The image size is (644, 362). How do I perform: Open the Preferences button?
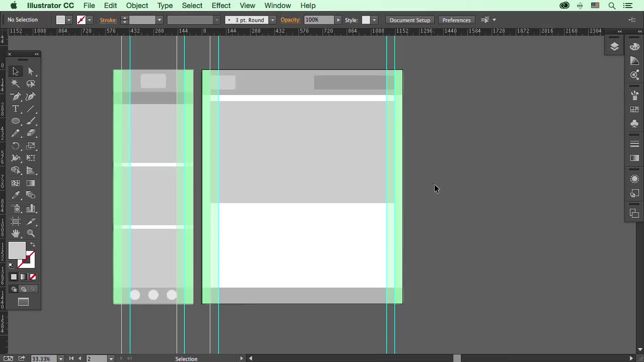[x=456, y=20]
